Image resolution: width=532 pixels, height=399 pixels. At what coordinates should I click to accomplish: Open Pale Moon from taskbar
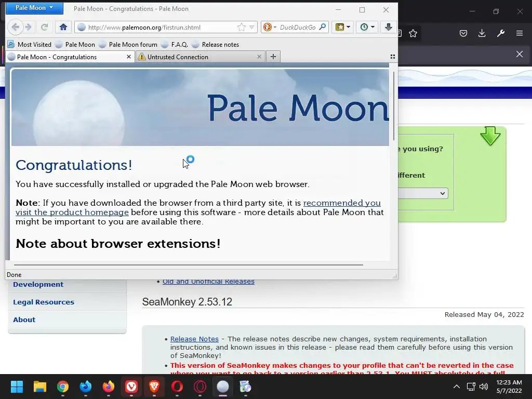tap(223, 387)
